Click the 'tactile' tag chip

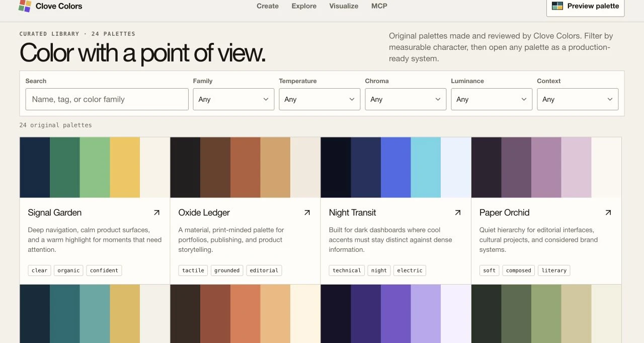(x=193, y=270)
